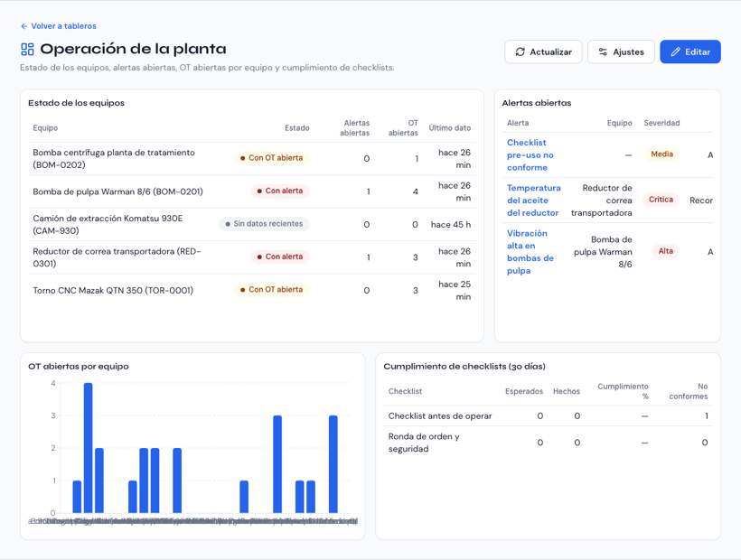The width and height of the screenshot is (741, 560).
Task: Click the Cumplimiento % column header
Action: 623,391
